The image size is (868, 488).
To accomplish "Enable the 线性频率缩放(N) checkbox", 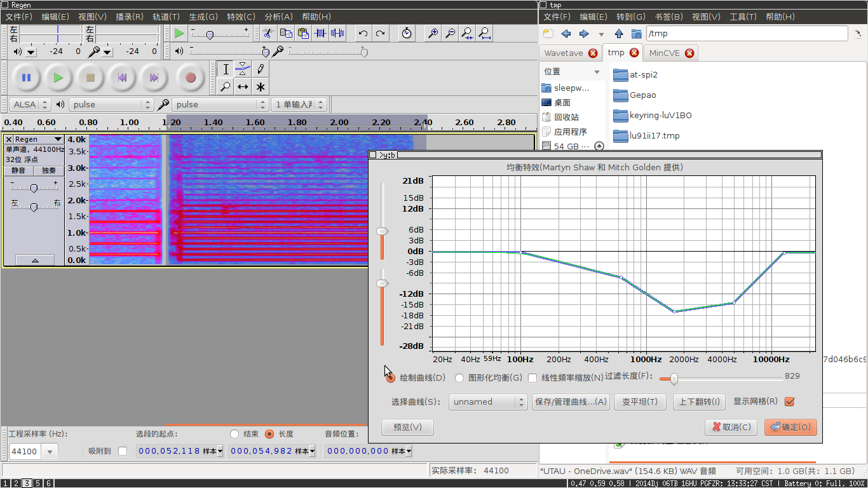I will tap(532, 378).
